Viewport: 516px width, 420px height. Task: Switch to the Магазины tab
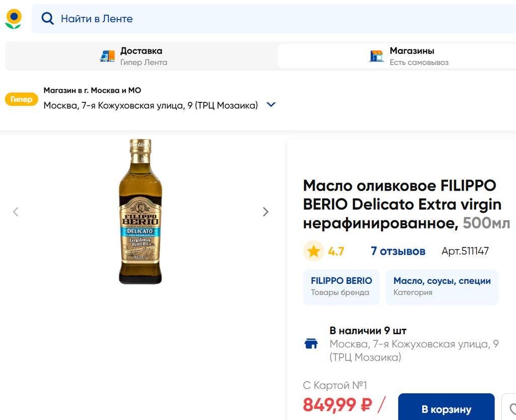pyautogui.click(x=411, y=56)
